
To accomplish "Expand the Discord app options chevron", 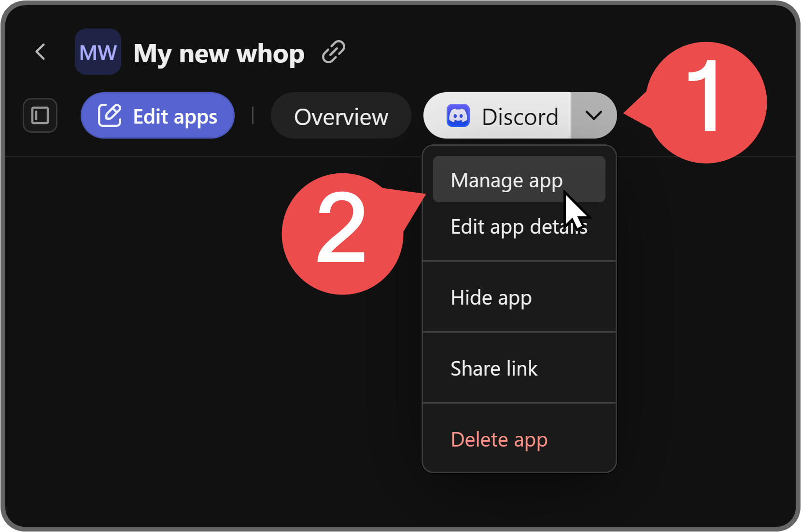I will tap(593, 115).
